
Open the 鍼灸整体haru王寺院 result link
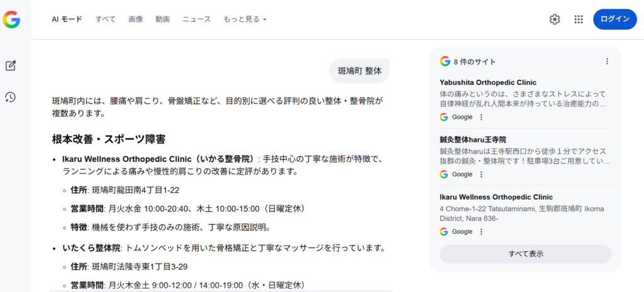tap(473, 139)
